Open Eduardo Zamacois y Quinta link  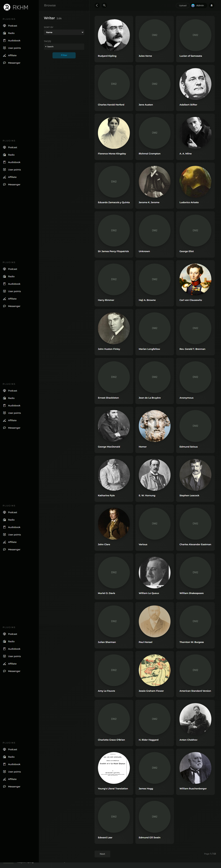[x=114, y=202]
